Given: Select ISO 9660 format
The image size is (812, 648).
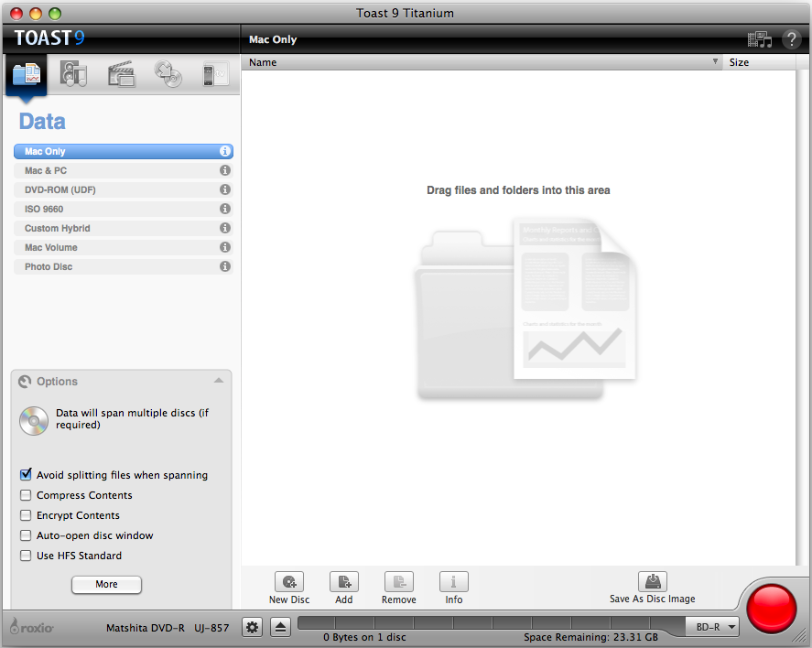Looking at the screenshot, I should (x=124, y=209).
